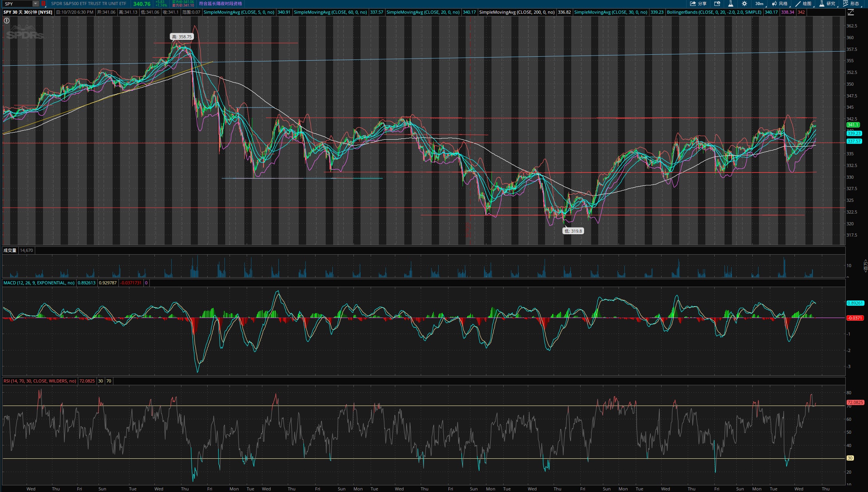Open chart settings gear icon
Screen dimensions: 868x492
(744, 4)
